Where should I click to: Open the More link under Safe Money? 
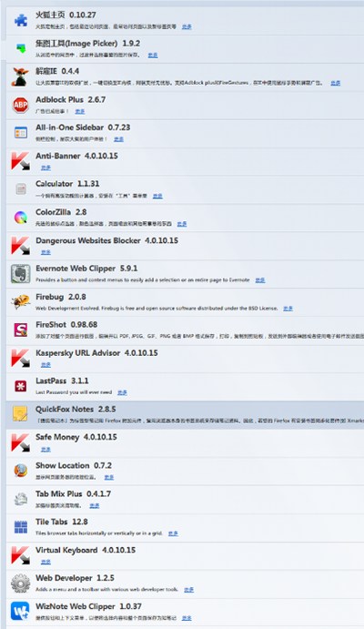pos(45,450)
